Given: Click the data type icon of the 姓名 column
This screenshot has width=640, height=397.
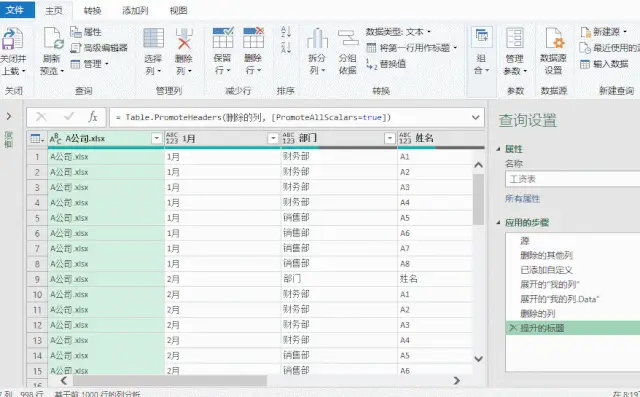Looking at the screenshot, I should tap(405, 138).
